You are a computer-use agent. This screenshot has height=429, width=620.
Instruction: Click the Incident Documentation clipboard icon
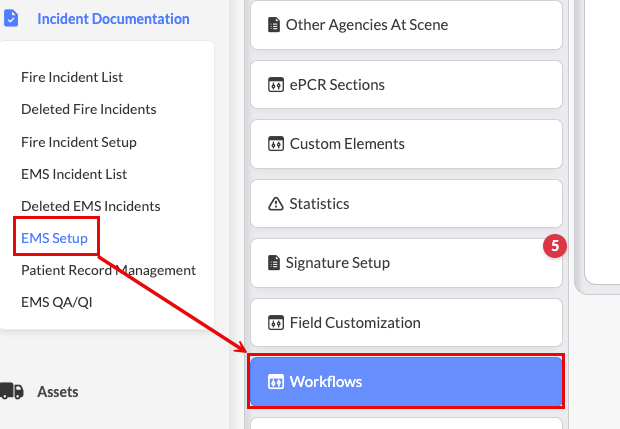(x=11, y=18)
